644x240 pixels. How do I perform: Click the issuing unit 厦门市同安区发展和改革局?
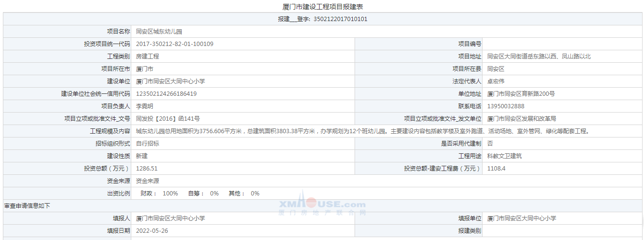pyautogui.click(x=521, y=119)
